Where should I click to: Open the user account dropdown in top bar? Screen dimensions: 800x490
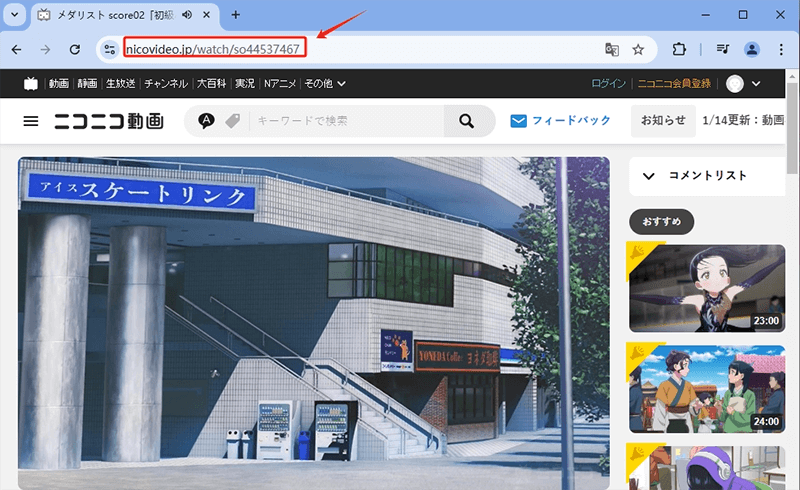(744, 84)
